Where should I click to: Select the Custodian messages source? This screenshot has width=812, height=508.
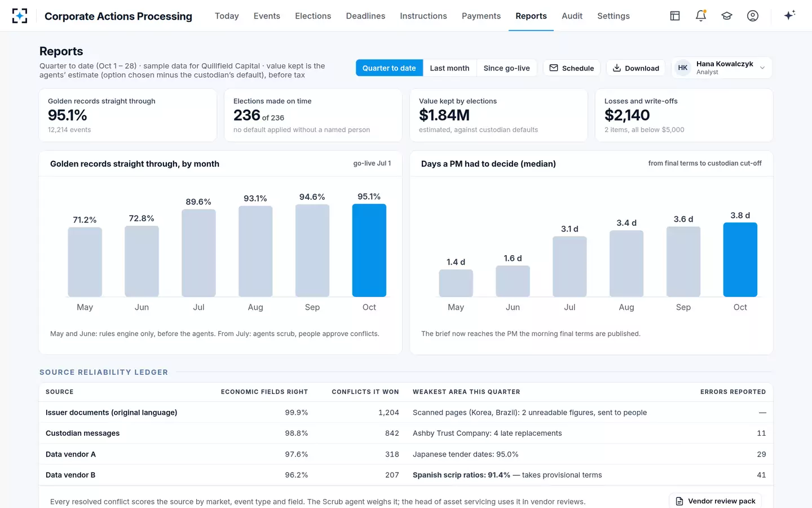(x=82, y=433)
